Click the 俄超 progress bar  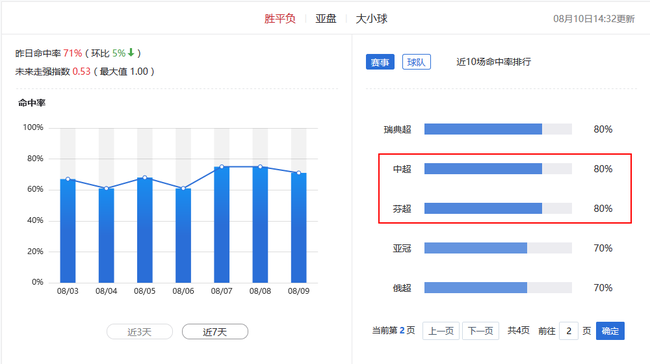pos(498,287)
